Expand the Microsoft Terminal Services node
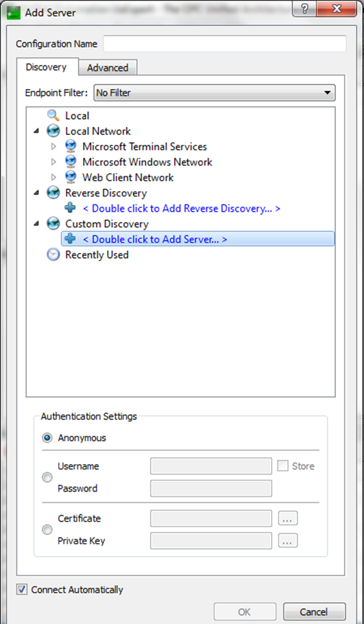Screen dimensions: 364x624 pyautogui.click(x=53, y=147)
